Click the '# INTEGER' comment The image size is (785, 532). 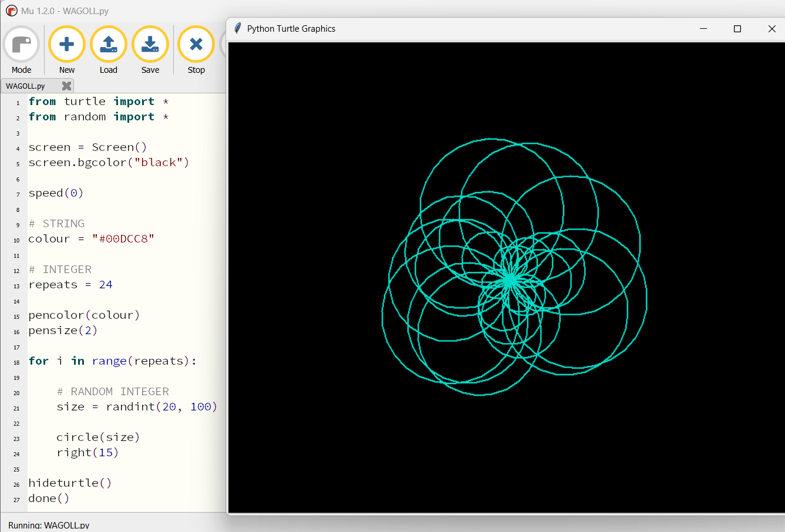coord(60,270)
